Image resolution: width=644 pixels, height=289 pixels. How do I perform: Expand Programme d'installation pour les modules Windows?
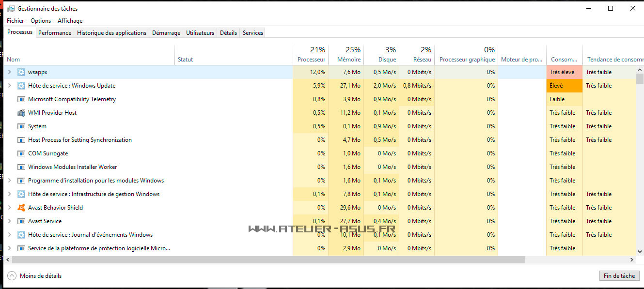click(9, 181)
